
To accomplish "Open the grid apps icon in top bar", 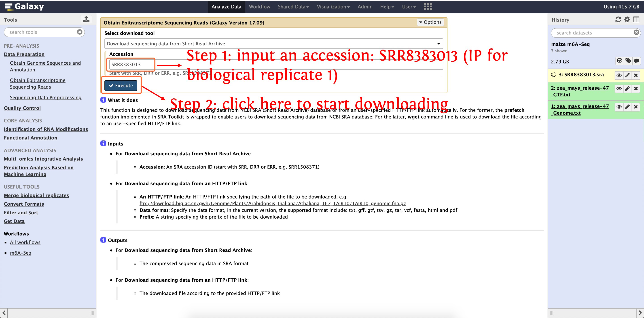I will (428, 7).
